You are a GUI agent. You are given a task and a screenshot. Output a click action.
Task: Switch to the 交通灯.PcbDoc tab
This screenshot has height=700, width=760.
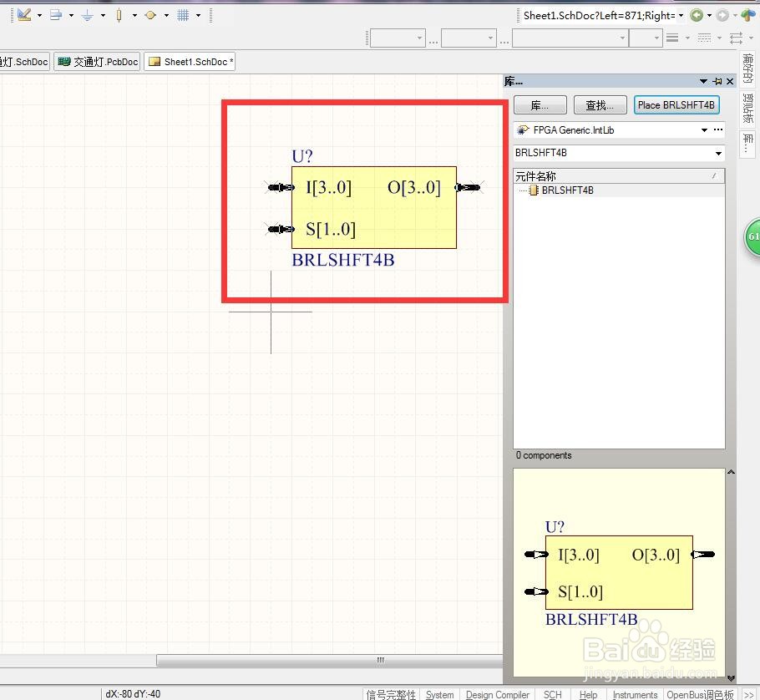click(98, 62)
